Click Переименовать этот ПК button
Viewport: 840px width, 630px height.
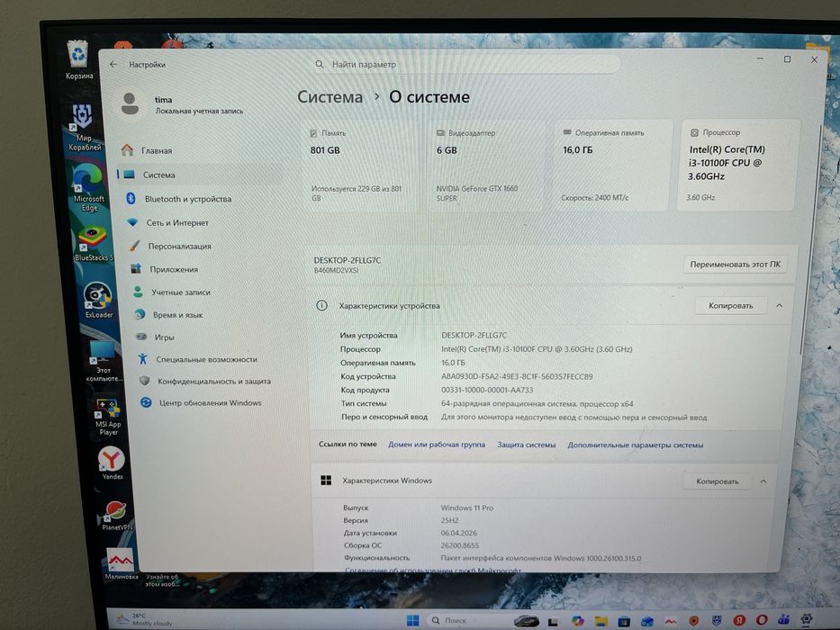coord(735,264)
